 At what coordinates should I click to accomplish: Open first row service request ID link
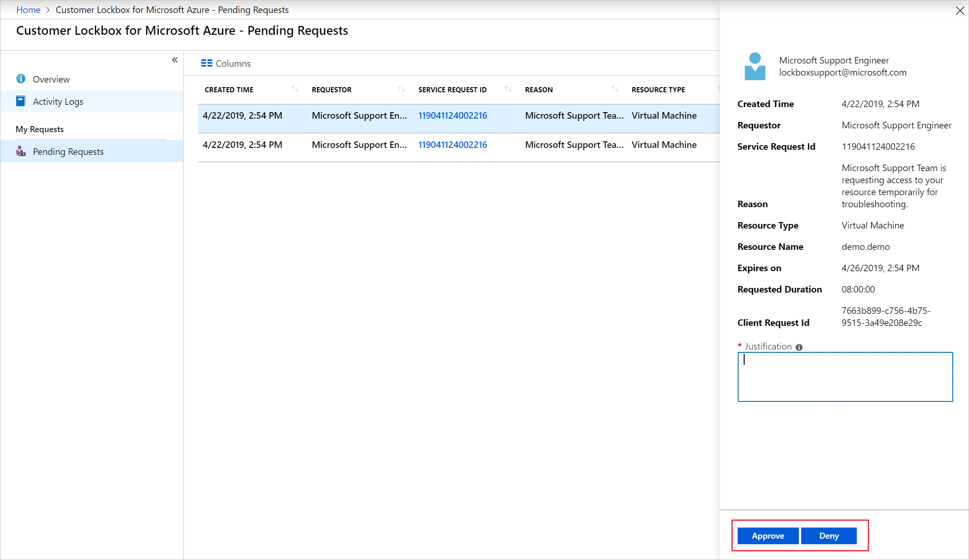coord(453,115)
